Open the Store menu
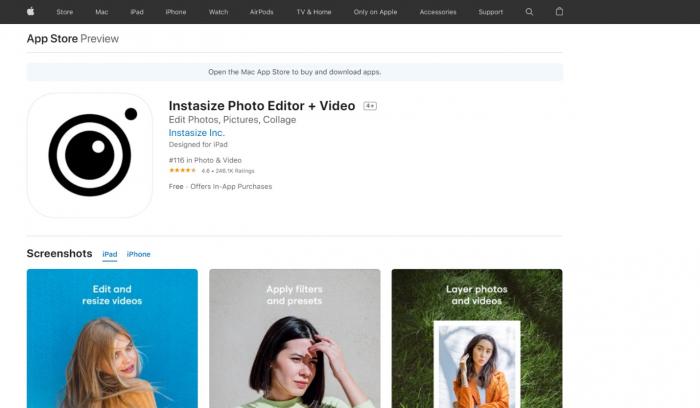Screen dimensions: 700x408 65,12
